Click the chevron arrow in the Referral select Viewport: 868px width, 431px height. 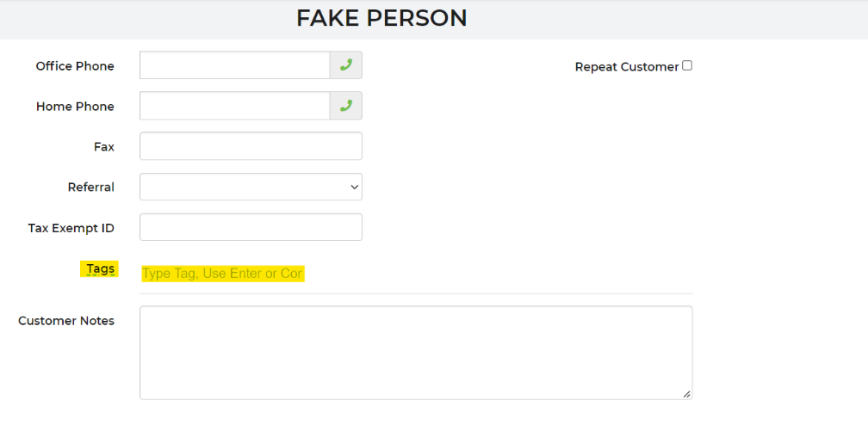tap(354, 187)
